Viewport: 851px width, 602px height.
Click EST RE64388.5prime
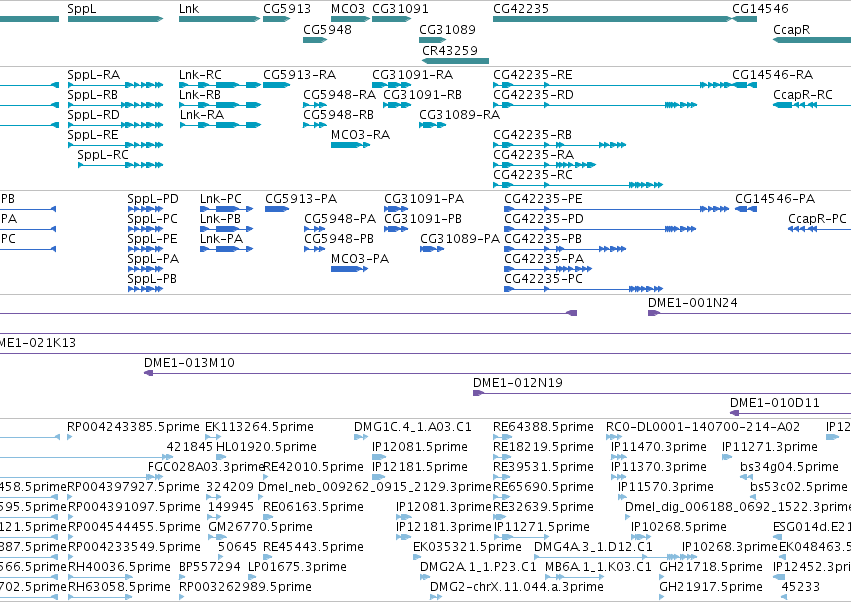click(x=503, y=436)
